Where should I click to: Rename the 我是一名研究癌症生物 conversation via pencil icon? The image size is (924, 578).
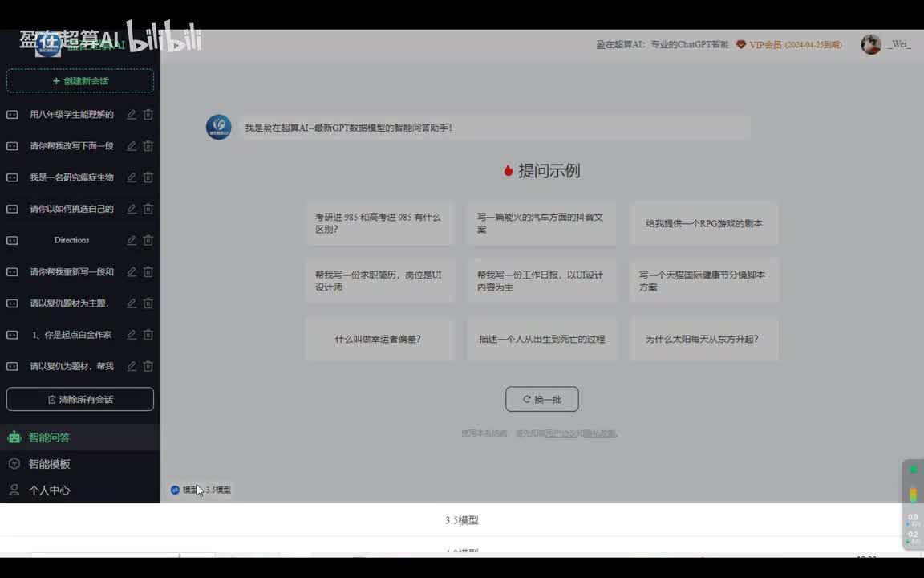(x=132, y=177)
